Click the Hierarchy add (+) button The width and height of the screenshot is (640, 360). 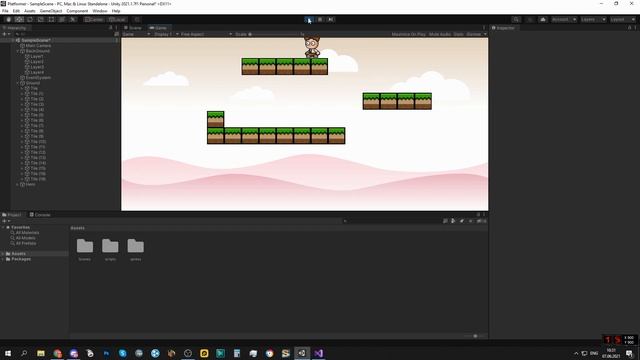pyautogui.click(x=6, y=34)
